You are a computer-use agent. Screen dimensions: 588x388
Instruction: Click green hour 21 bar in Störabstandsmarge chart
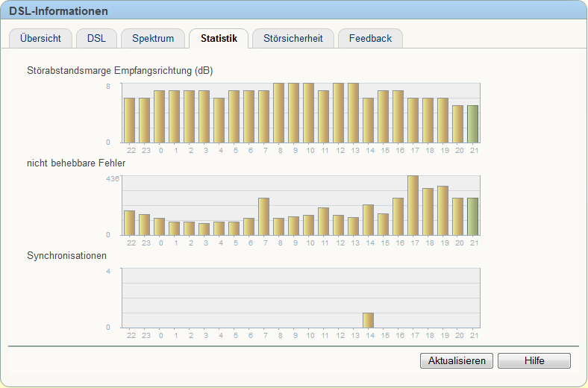(472, 123)
